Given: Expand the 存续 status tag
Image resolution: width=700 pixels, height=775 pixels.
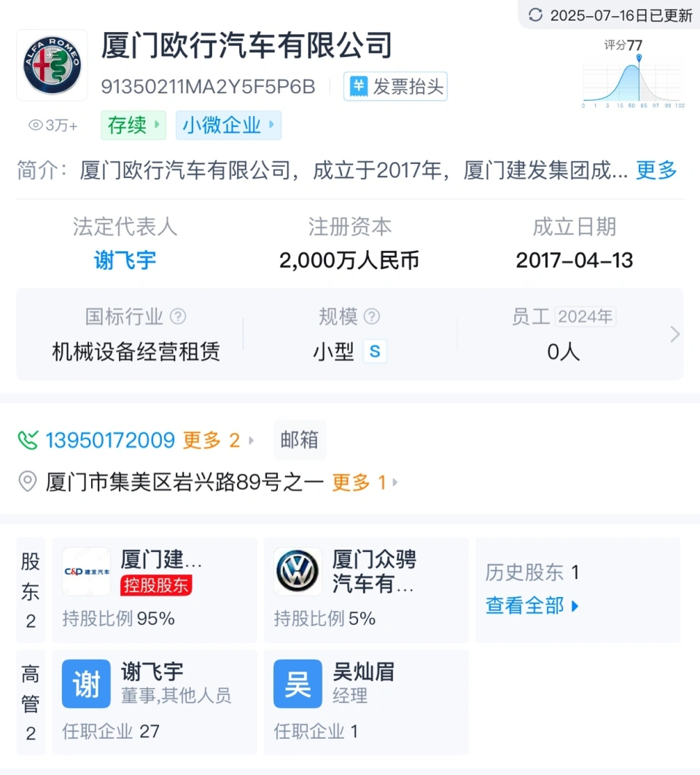Looking at the screenshot, I should tap(133, 125).
